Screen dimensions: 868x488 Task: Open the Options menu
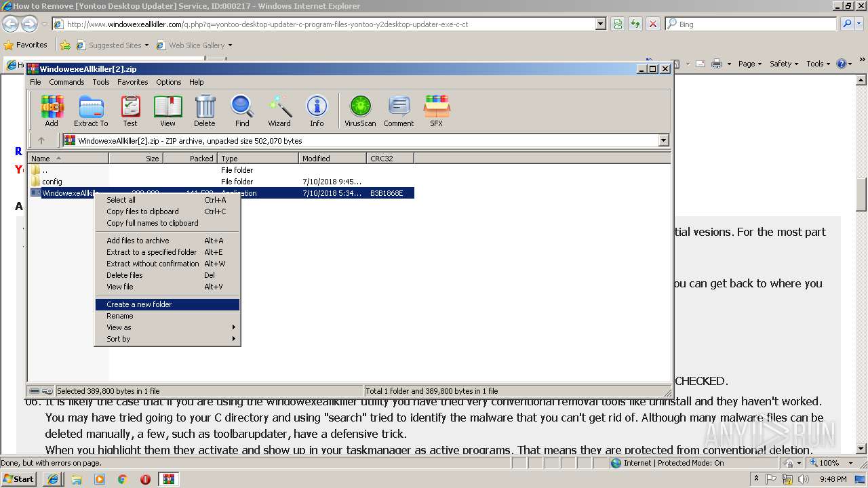[169, 82]
